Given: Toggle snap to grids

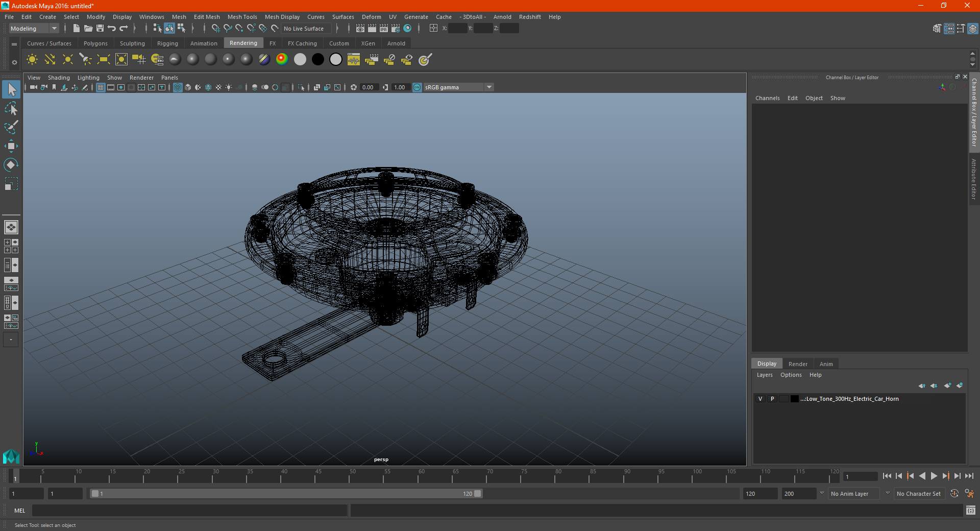Looking at the screenshot, I should pyautogui.click(x=215, y=29).
